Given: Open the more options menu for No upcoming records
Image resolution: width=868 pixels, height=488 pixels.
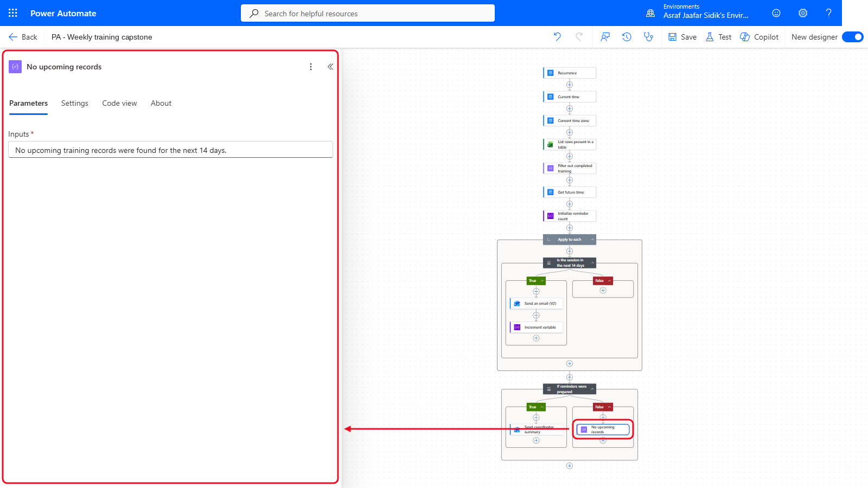Looking at the screenshot, I should pos(311,67).
